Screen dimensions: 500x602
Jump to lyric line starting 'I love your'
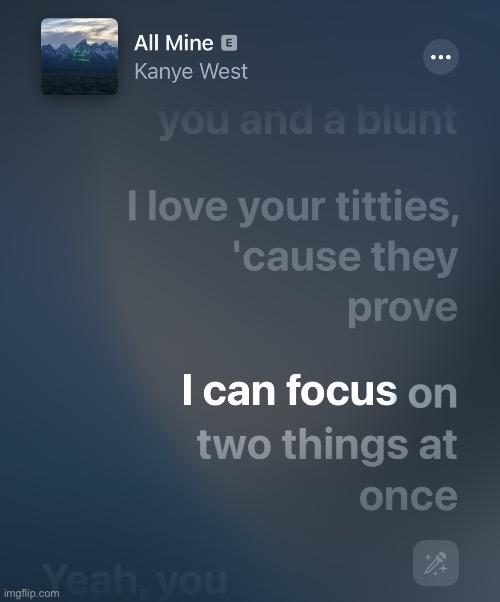(x=293, y=256)
